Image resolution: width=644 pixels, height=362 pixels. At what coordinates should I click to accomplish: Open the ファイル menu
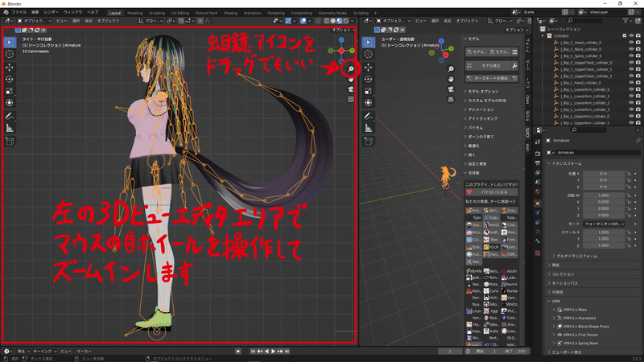click(x=19, y=12)
